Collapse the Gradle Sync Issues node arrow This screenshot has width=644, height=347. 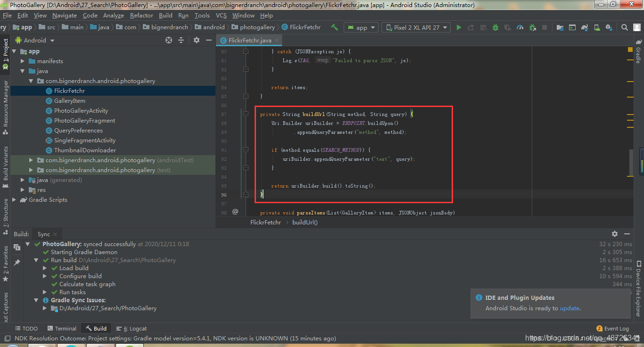(36, 300)
